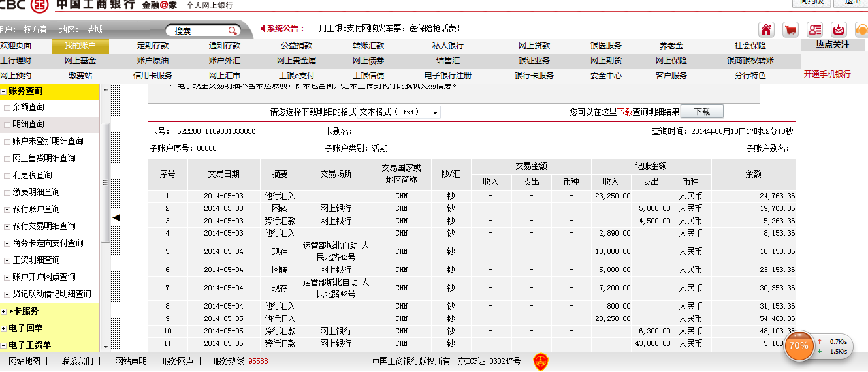Click the red home icon
The height and width of the screenshot is (372, 868).
[766, 30]
